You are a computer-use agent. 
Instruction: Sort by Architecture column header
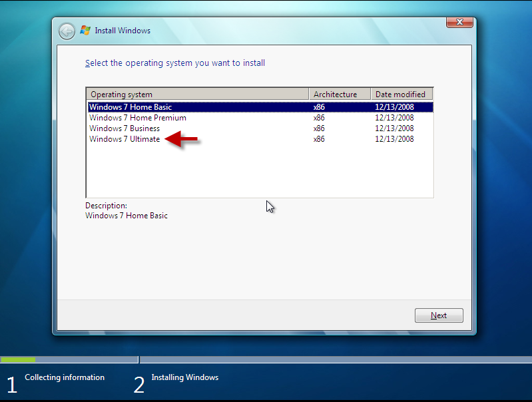340,94
